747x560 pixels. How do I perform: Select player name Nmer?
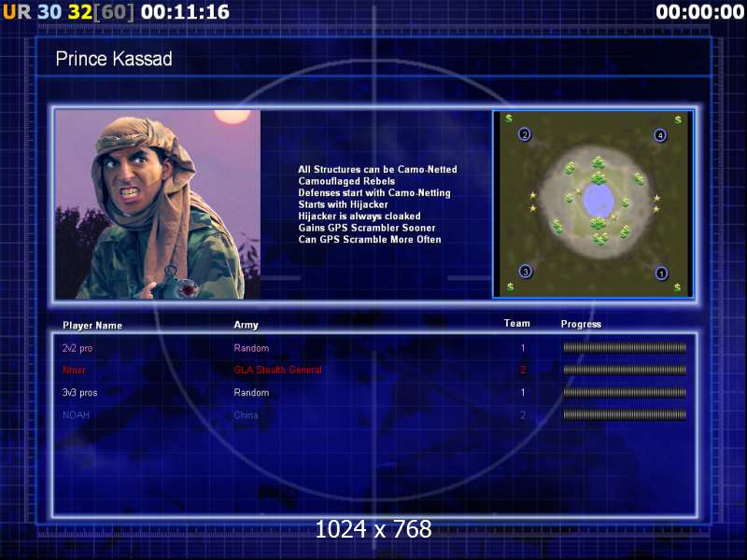(74, 370)
